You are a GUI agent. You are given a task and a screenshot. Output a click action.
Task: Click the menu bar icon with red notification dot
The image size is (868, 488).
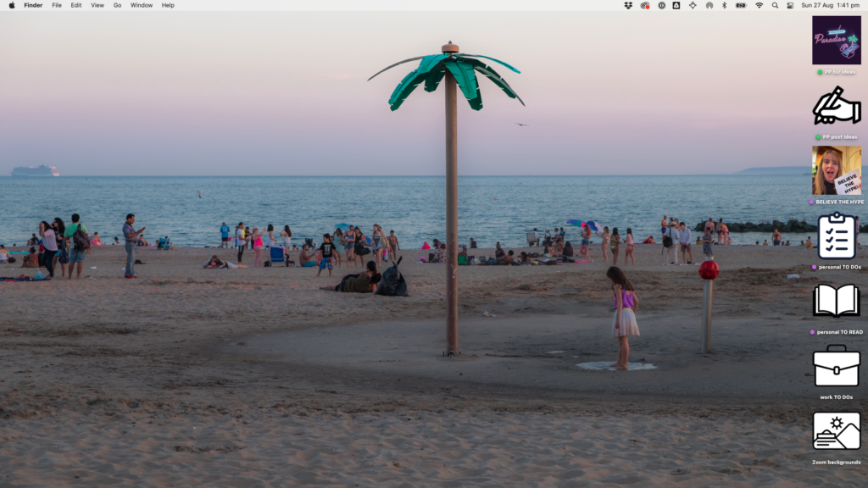pos(642,5)
